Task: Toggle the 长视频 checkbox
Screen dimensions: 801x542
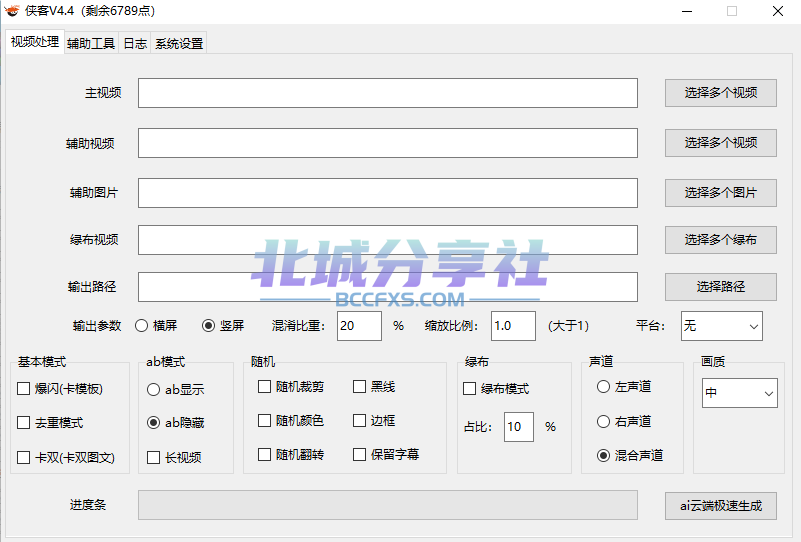Action: tap(153, 457)
